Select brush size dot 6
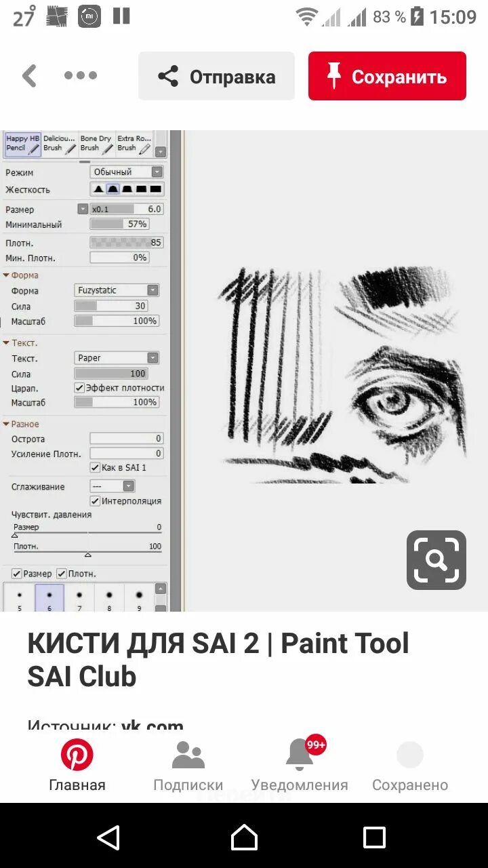Image resolution: width=488 pixels, height=868 pixels. 49,599
